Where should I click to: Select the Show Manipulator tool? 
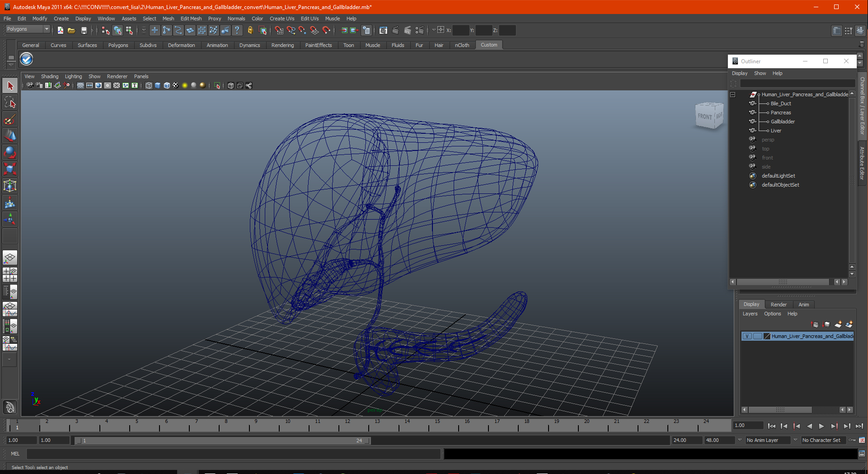pos(10,219)
